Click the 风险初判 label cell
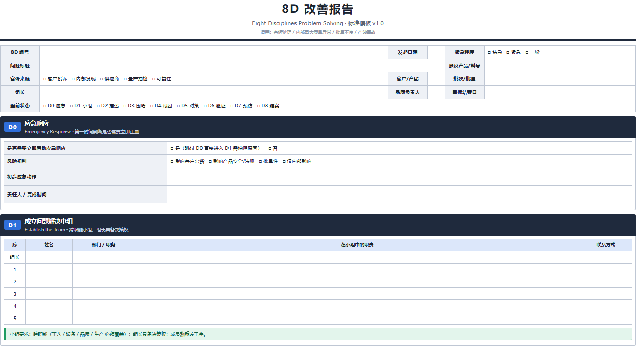 pyautogui.click(x=85, y=161)
